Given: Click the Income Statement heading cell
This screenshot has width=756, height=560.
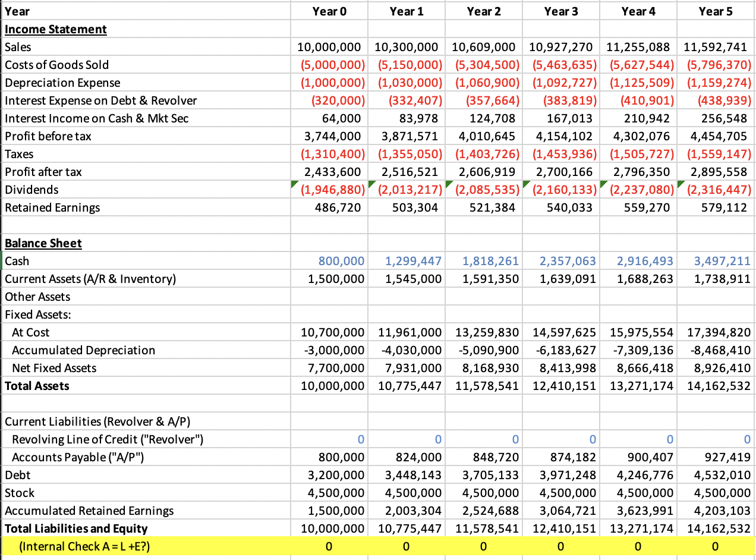Looking at the screenshot, I should click(55, 29).
